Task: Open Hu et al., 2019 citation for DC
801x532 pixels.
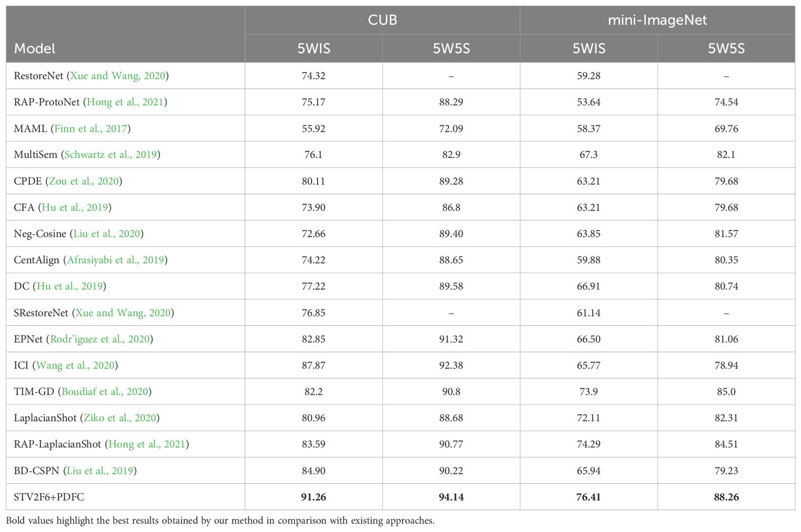Action: 70,286
